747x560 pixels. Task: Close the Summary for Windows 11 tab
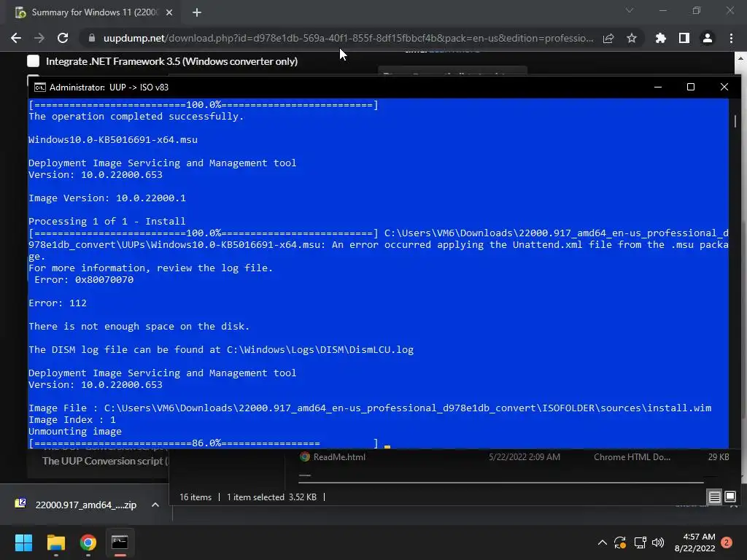[x=169, y=12]
